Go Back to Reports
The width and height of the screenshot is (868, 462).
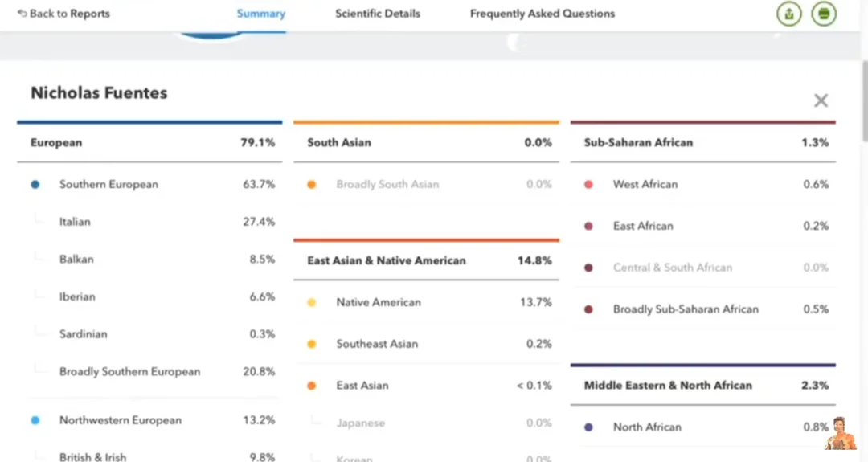click(x=69, y=14)
